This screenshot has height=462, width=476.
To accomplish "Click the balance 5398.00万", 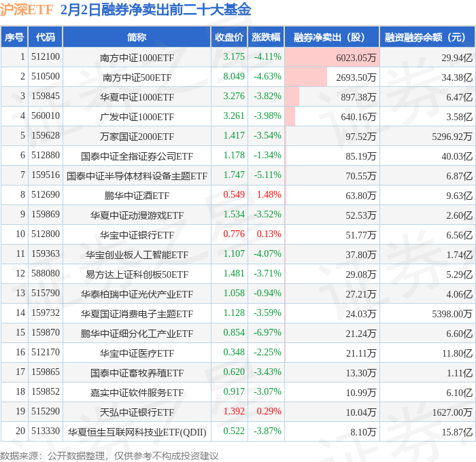I will (452, 314).
